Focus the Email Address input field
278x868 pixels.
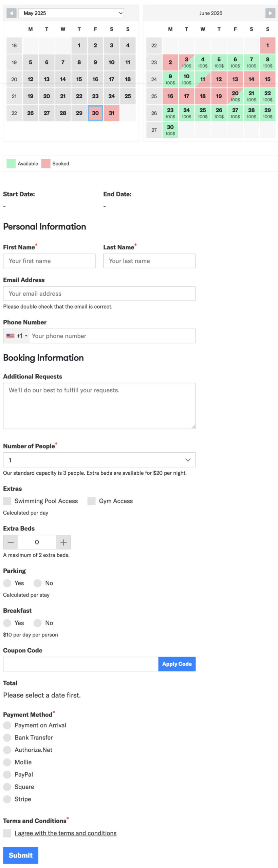coord(99,293)
